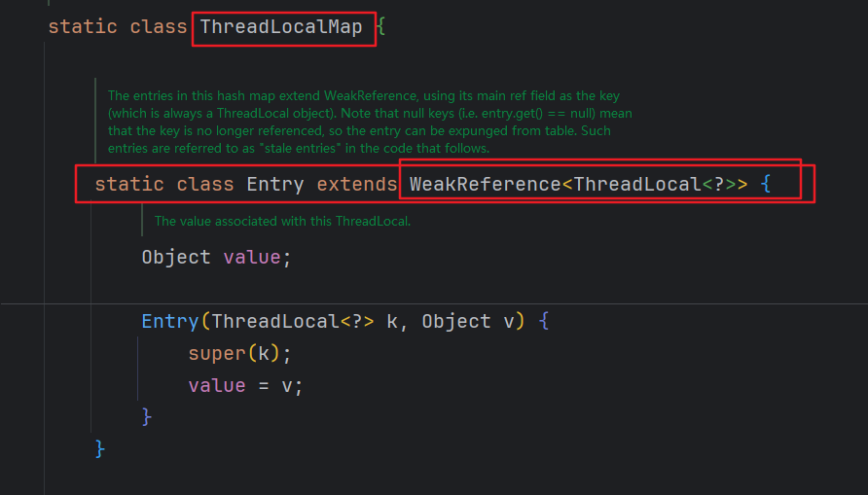Click parameter k in the constructor signature
Screen dimensions: 868x495
pos(392,321)
